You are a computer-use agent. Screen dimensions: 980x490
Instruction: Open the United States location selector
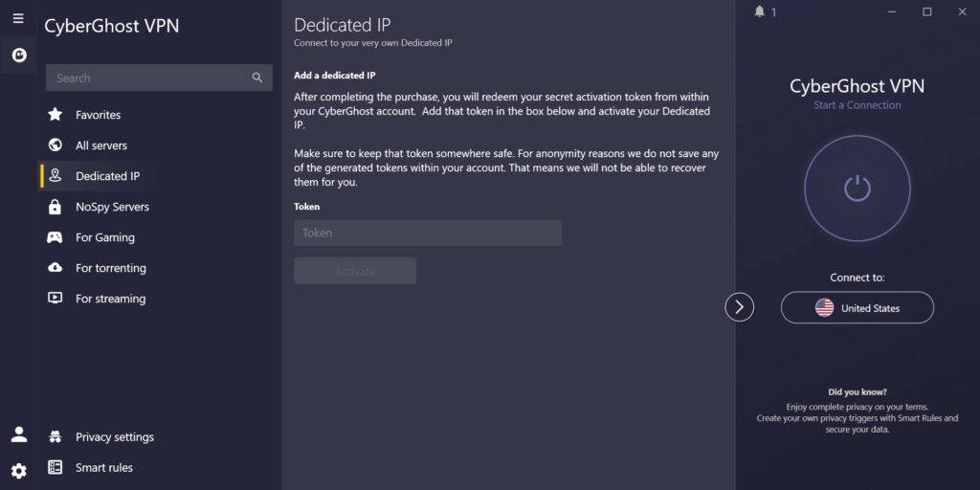pyautogui.click(x=857, y=307)
